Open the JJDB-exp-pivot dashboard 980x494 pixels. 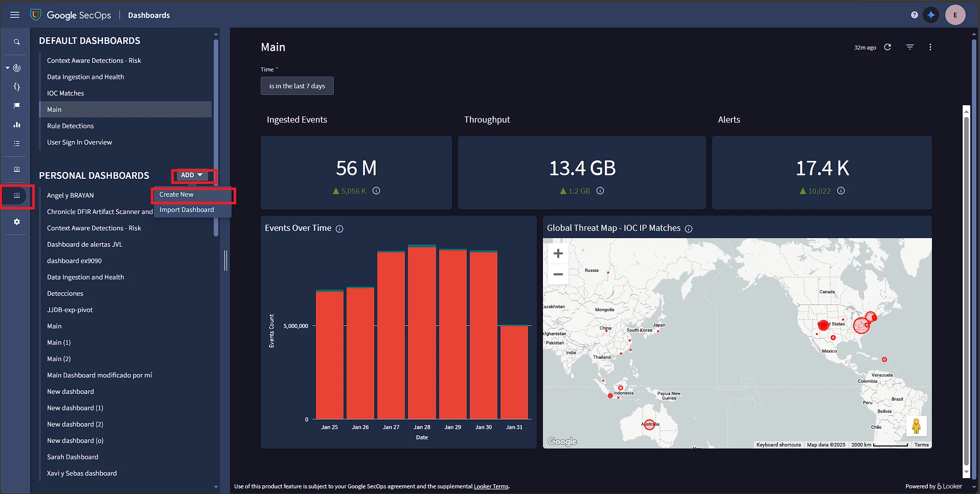(x=70, y=310)
